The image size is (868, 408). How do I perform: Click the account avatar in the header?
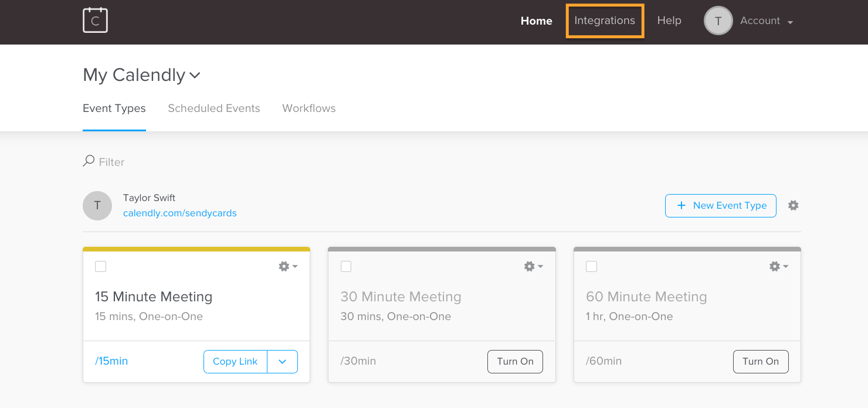718,21
